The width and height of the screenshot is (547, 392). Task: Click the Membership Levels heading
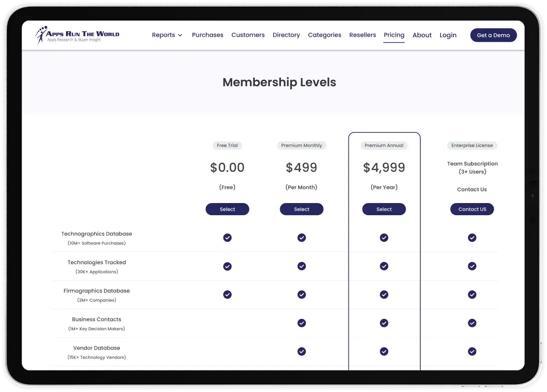coord(280,82)
